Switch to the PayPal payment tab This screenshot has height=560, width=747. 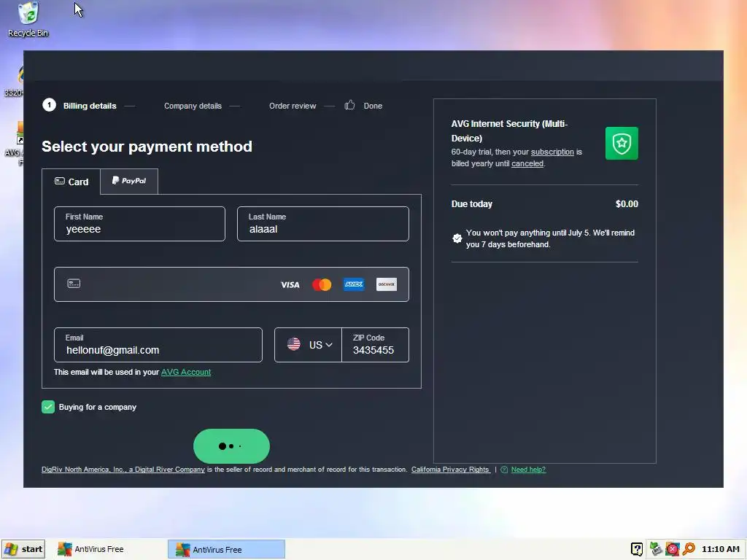(129, 181)
